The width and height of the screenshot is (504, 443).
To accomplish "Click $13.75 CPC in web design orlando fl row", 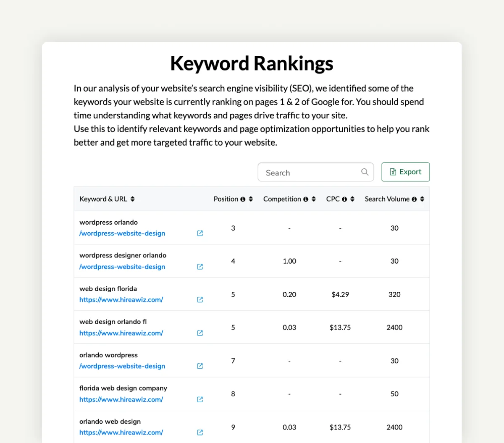I will pyautogui.click(x=340, y=328).
